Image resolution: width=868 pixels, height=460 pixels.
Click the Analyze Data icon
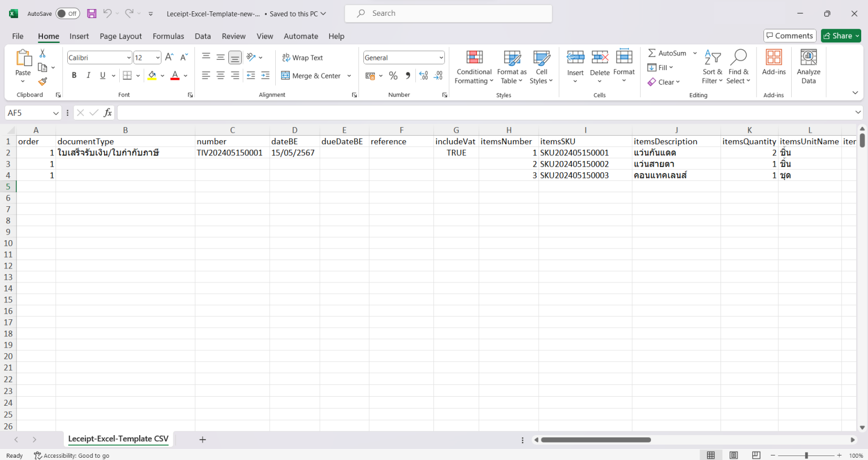pyautogui.click(x=808, y=58)
